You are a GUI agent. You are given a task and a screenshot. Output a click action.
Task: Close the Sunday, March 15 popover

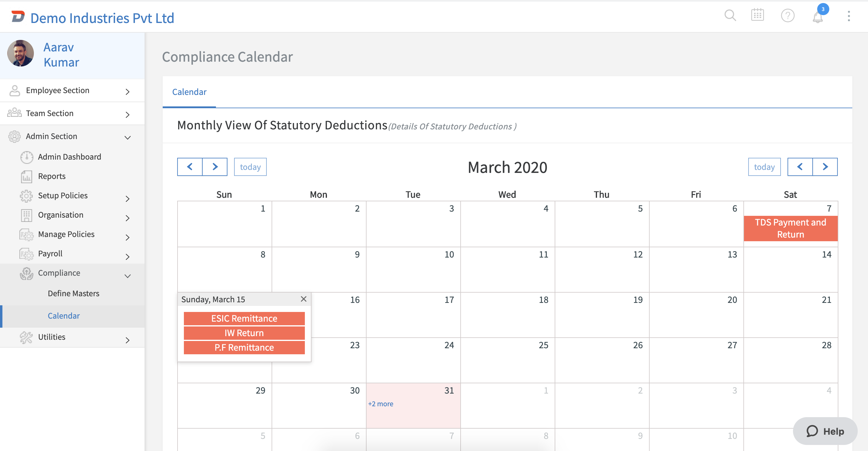tap(303, 299)
